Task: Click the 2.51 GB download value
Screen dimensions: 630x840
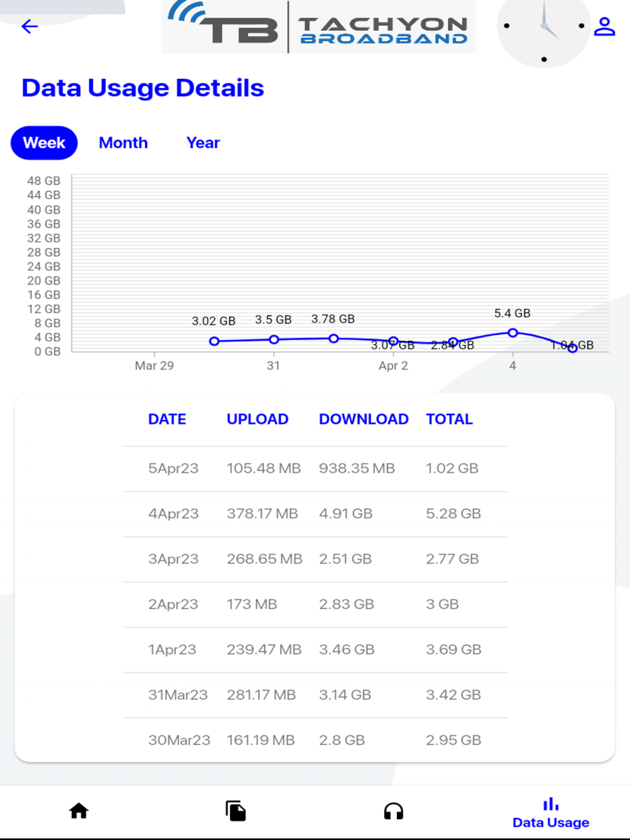Action: click(345, 559)
